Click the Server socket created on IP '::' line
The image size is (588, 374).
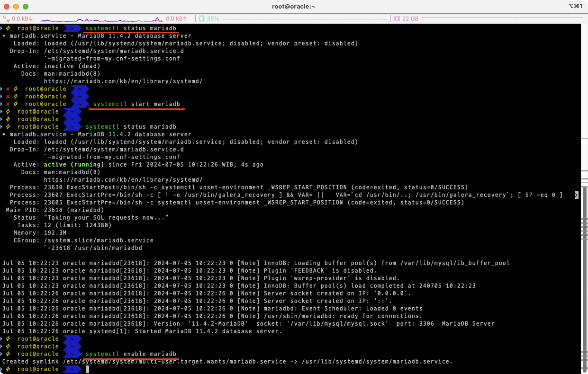pyautogui.click(x=197, y=301)
